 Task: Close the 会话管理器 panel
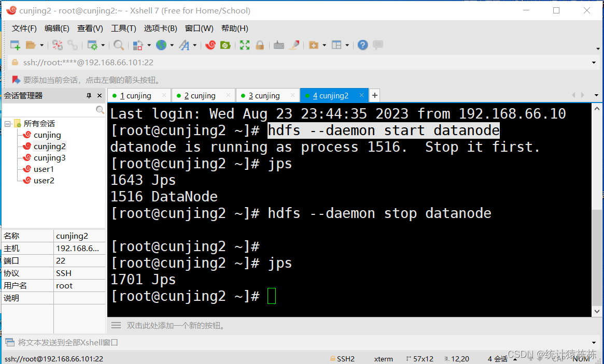point(100,95)
